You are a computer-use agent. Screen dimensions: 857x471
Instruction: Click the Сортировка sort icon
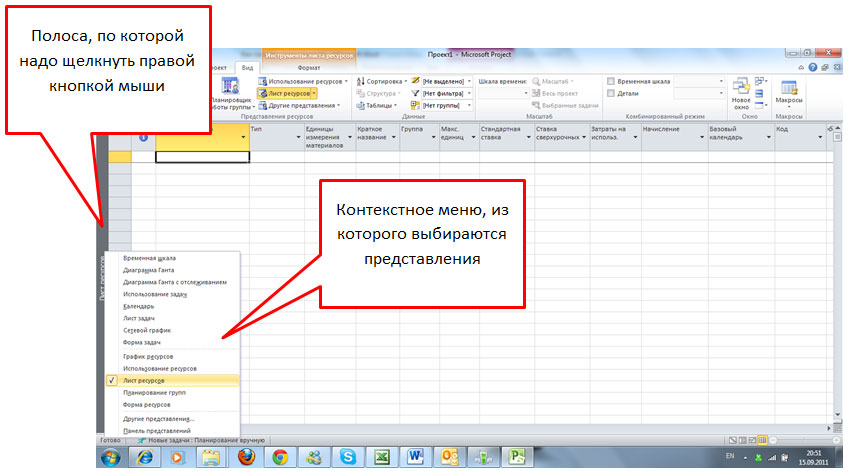point(361,81)
